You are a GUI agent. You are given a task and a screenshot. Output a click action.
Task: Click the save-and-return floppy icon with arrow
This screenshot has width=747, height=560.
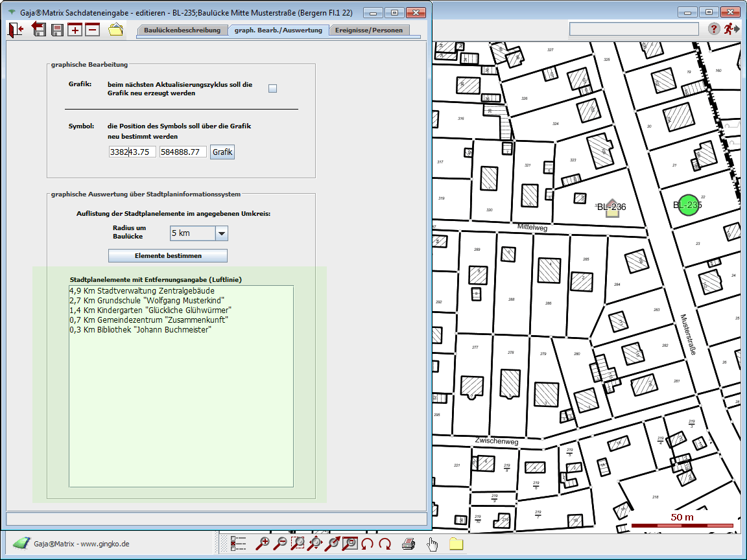pyautogui.click(x=39, y=29)
